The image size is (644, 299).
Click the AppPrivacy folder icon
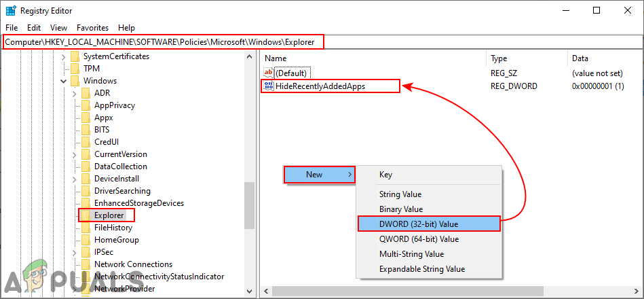point(86,105)
